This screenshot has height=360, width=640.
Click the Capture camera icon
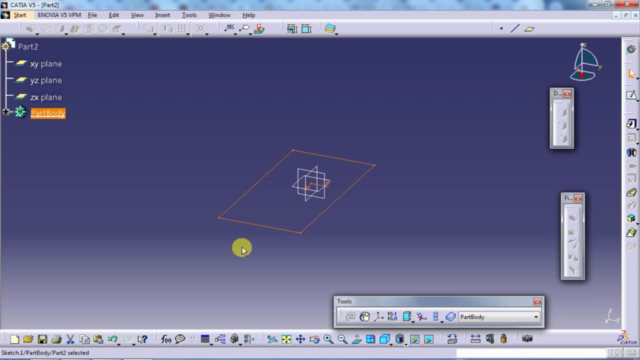(x=527, y=339)
